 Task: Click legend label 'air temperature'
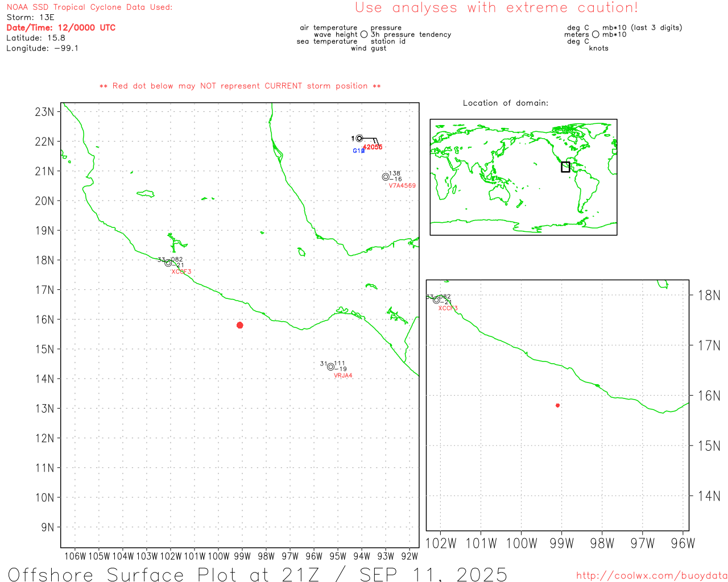329,28
